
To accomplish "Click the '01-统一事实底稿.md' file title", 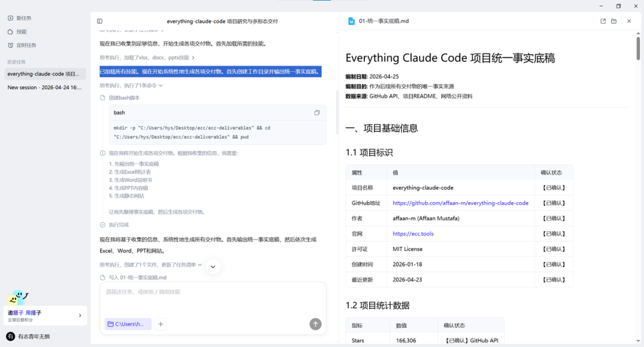I will (x=383, y=21).
